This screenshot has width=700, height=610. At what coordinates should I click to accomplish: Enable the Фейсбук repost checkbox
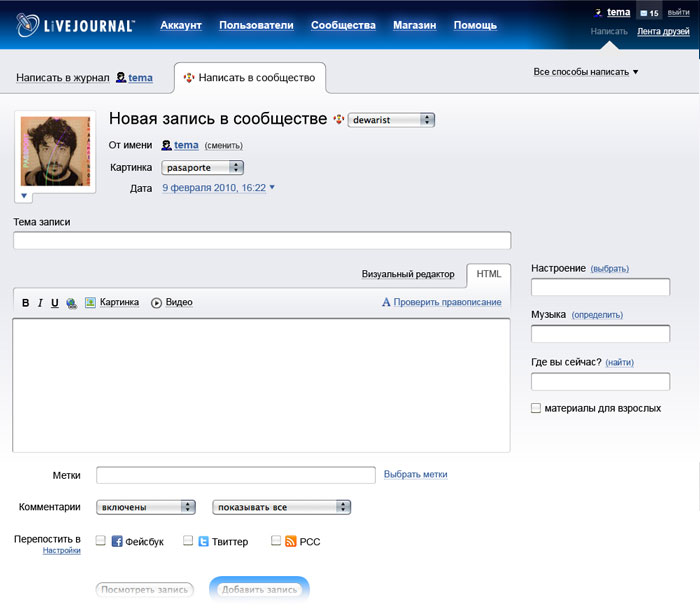(x=100, y=541)
